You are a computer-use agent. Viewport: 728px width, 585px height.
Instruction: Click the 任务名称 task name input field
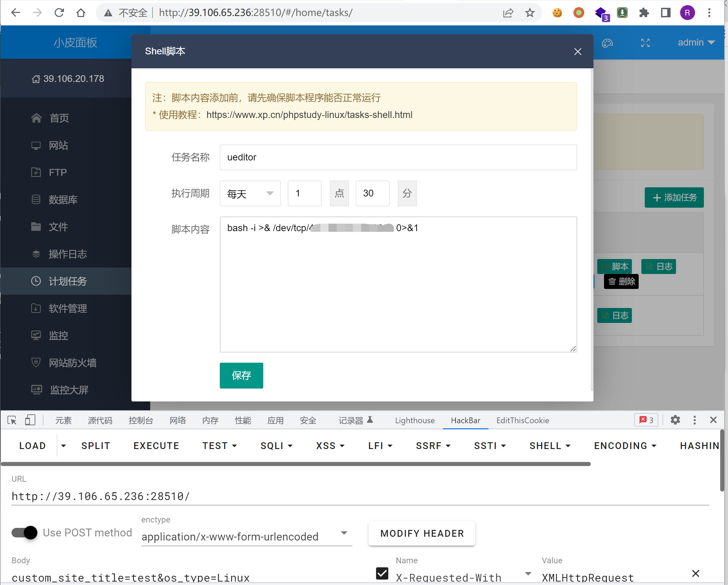(398, 157)
